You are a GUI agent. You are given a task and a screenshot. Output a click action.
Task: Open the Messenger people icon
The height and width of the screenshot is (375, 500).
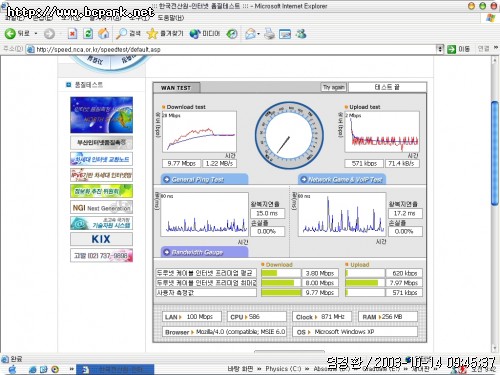click(x=301, y=33)
